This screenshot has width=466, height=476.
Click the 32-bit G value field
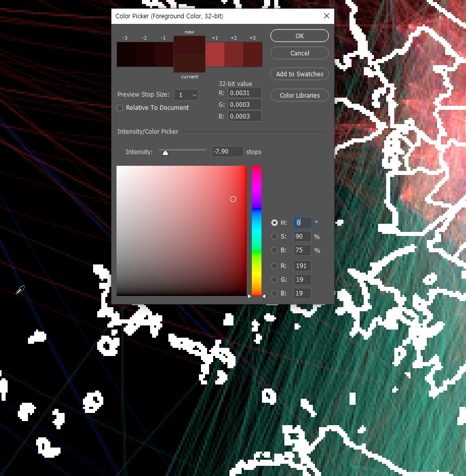(245, 105)
